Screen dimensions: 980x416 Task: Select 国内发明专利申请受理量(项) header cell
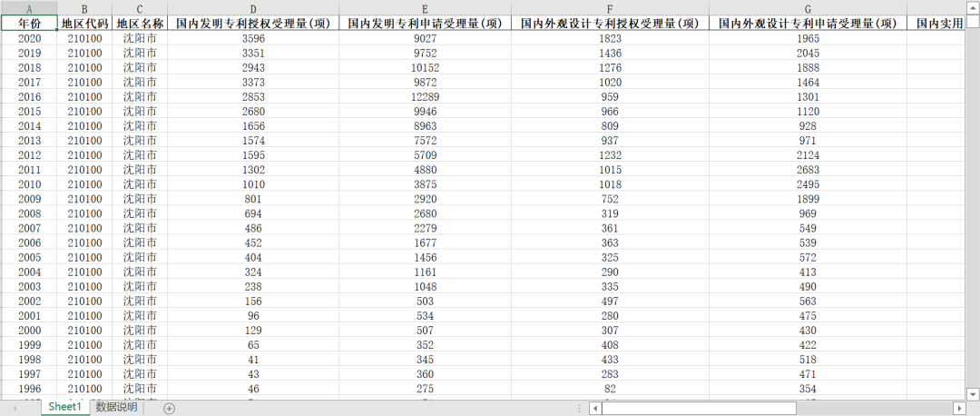pos(425,24)
